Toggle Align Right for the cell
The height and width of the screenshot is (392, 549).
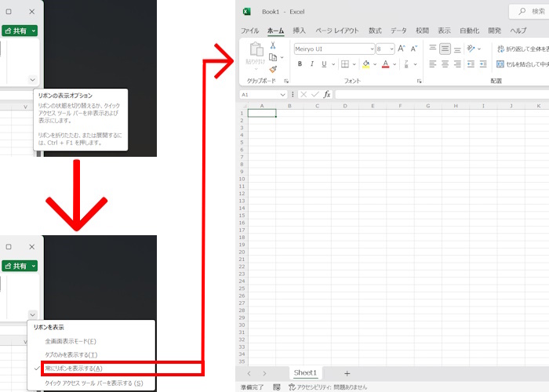coord(457,64)
